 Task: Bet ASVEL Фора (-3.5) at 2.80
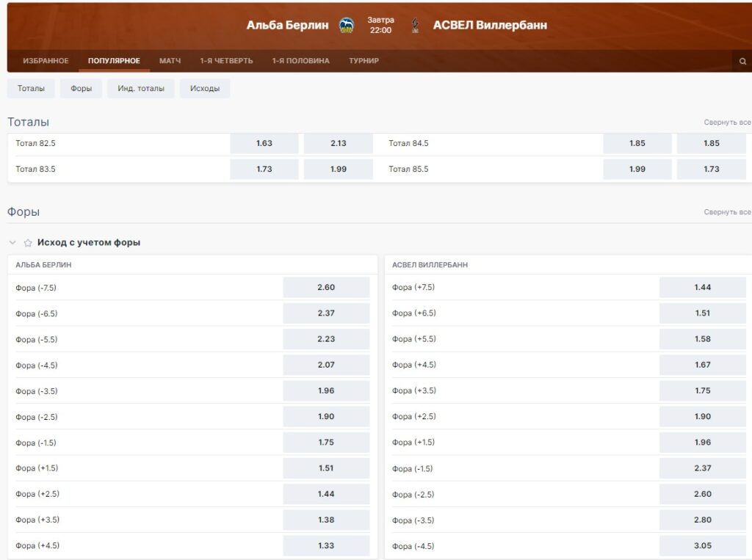(x=703, y=520)
